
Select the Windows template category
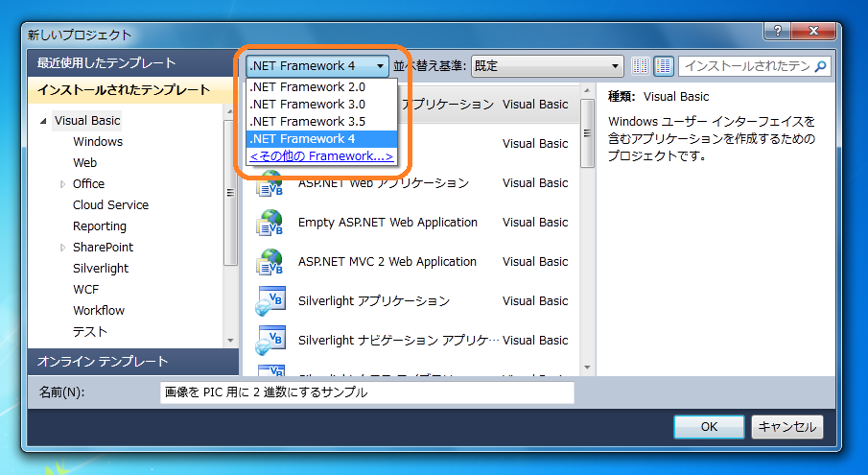click(x=98, y=142)
